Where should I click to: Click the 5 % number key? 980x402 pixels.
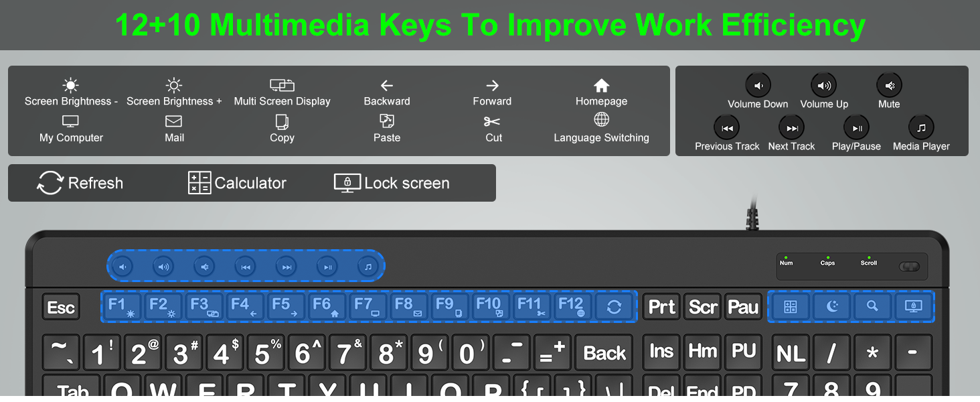click(266, 353)
